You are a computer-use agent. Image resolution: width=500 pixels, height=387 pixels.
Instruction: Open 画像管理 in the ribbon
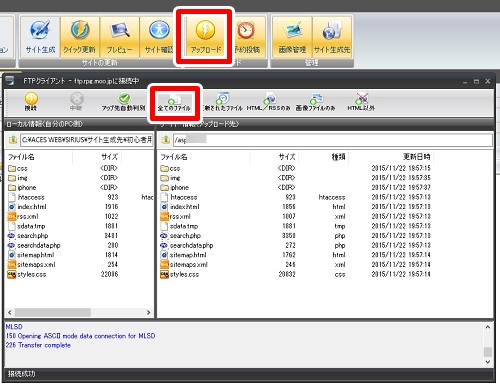(x=292, y=37)
